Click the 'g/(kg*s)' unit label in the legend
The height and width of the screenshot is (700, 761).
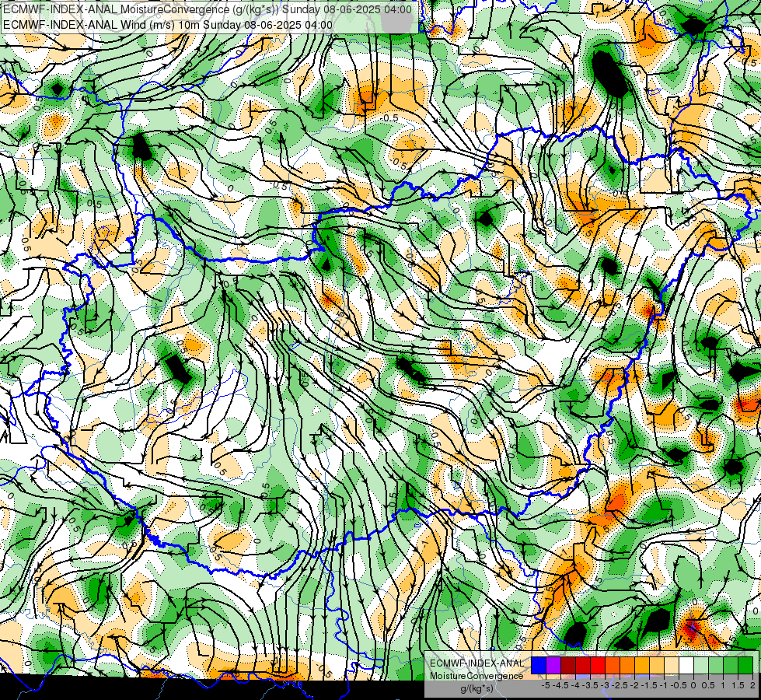coord(476,689)
